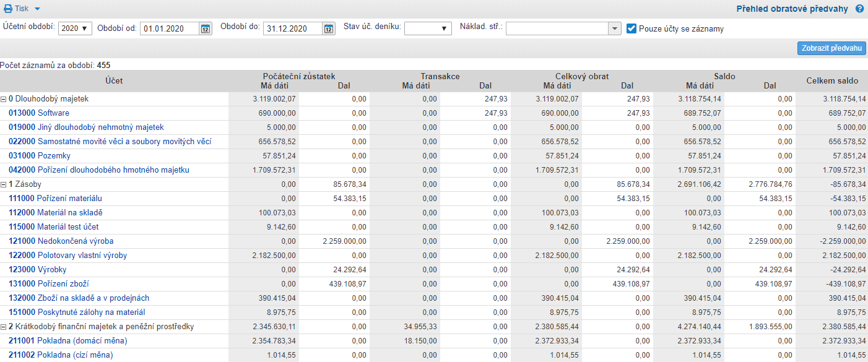Open the Stav úč. deníku dropdown
868x362 pixels.
(428, 28)
